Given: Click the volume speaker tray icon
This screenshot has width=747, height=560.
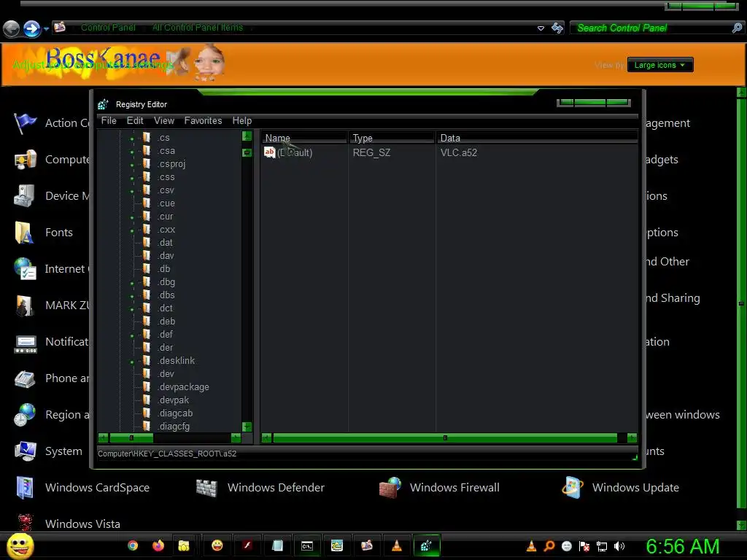Looking at the screenshot, I should click(619, 546).
